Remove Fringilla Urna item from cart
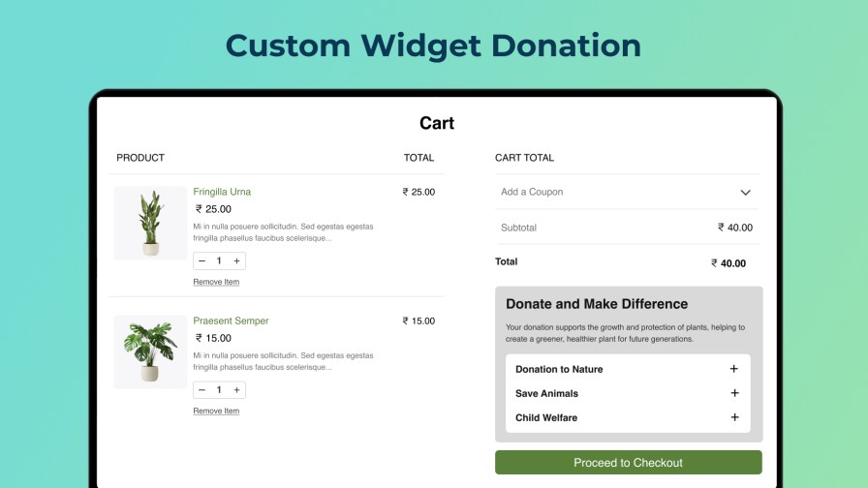 [x=216, y=282]
